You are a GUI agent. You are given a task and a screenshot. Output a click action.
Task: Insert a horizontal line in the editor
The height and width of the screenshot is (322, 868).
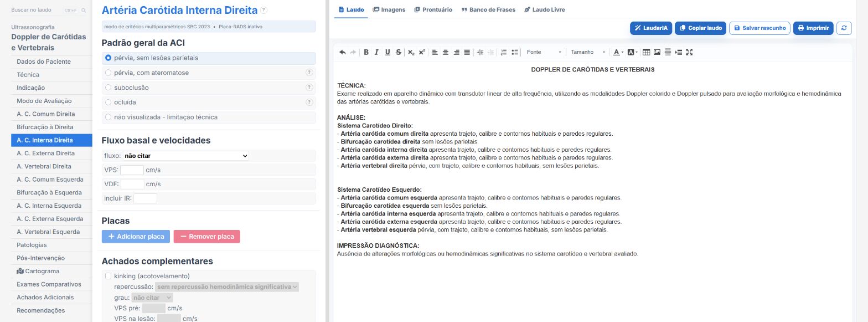[668, 52]
